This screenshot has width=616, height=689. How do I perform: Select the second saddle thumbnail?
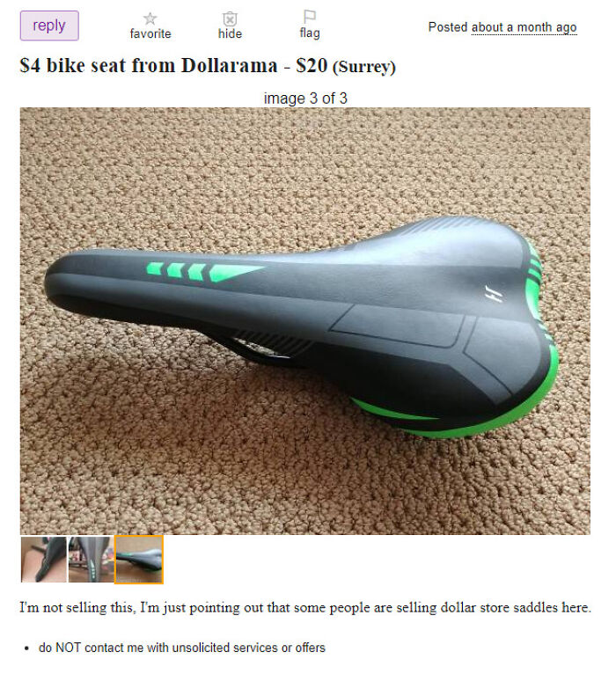pos(91,560)
